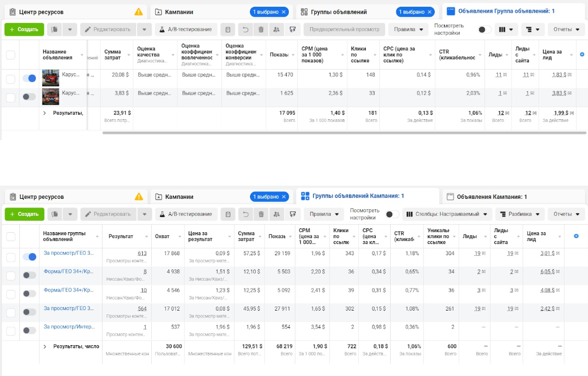Click the 29 159 impressions value in ad sets table
Viewport: 588px width, 376px height.
(282, 254)
